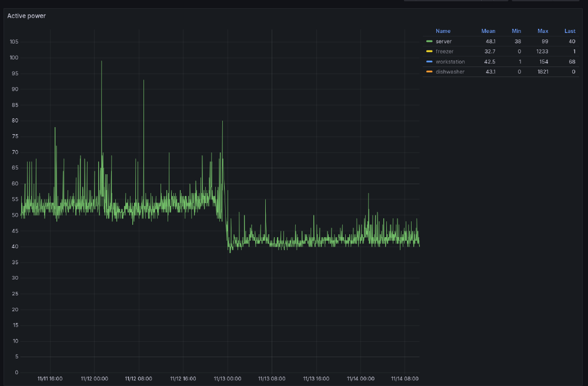This screenshot has width=588, height=386.
Task: Show only the dishwasher series
Action: pyautogui.click(x=450, y=72)
